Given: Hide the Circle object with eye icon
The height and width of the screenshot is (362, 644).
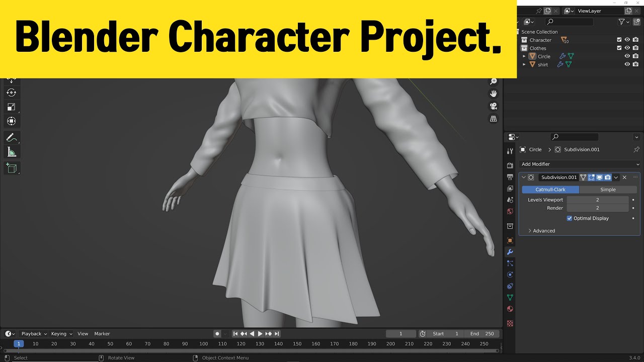Looking at the screenshot, I should point(627,56).
